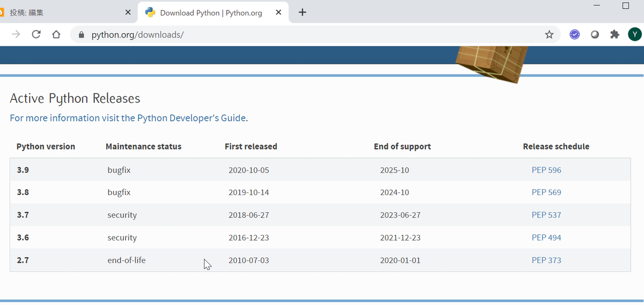Click bugfix status in the 3.8 row
The height and width of the screenshot is (305, 644).
pyautogui.click(x=119, y=192)
